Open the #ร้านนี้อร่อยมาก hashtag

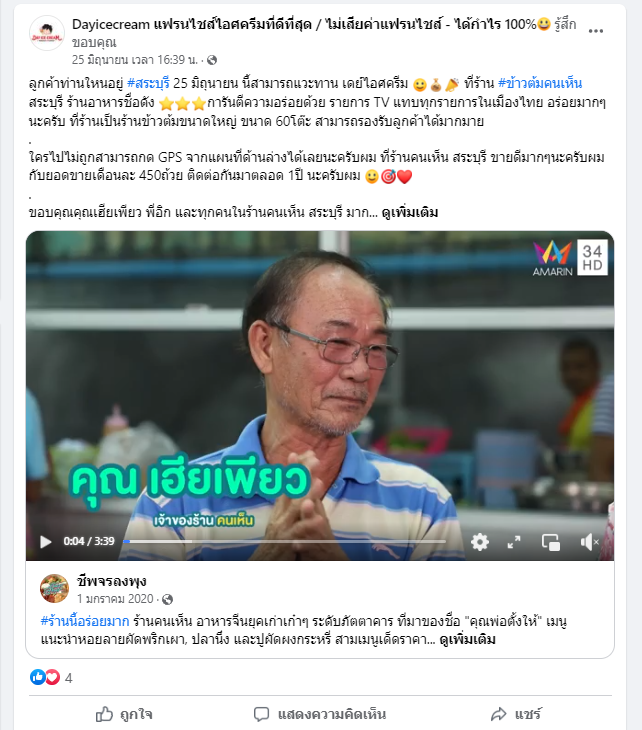85,621
